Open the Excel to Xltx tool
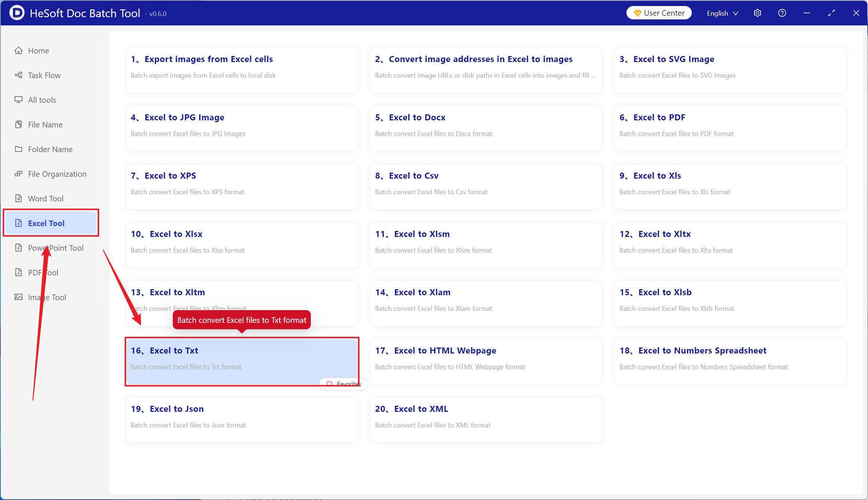Viewport: 868px width, 500px height. pyautogui.click(x=730, y=245)
